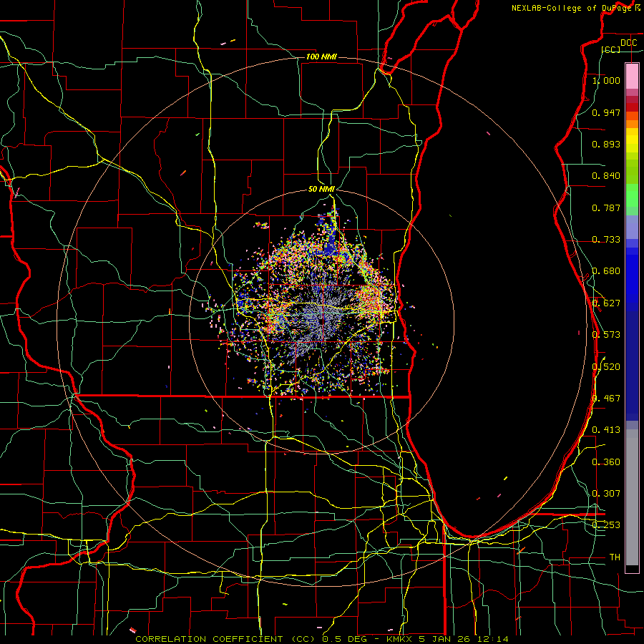Click the 0.627 scale value
Image resolution: width=644 pixels, height=644 pixels.
click(606, 303)
